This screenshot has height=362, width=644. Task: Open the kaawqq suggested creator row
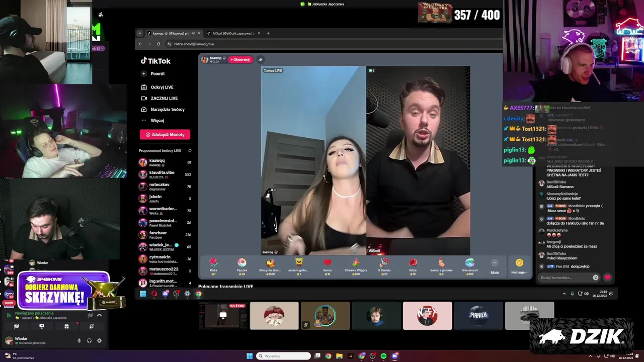coord(165,162)
